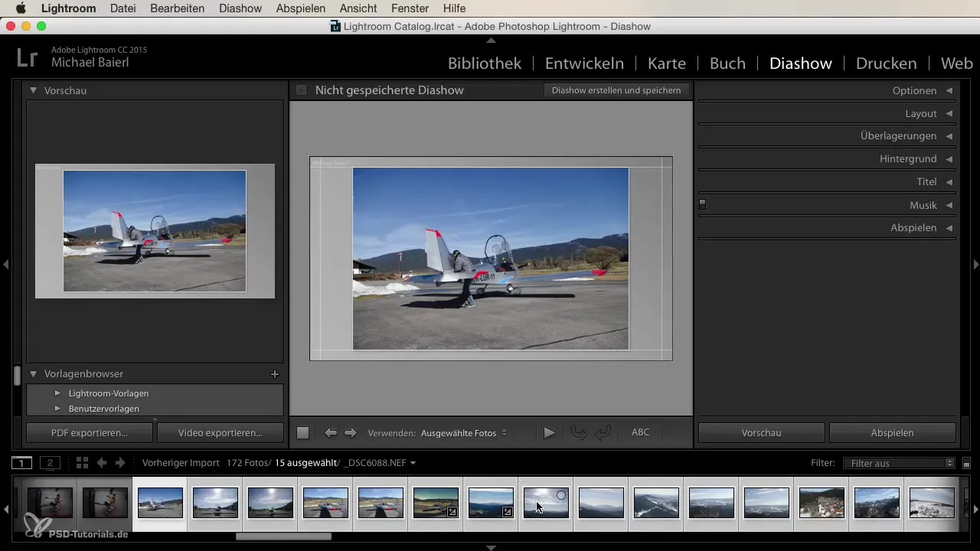Open grid view icon in filmstrip bar
The width and height of the screenshot is (980, 551).
point(82,463)
